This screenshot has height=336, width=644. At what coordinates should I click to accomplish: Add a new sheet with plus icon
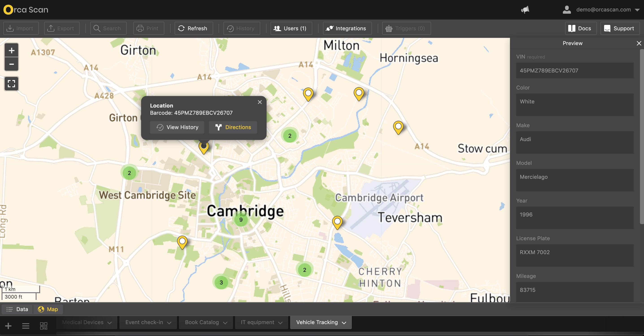(x=8, y=326)
